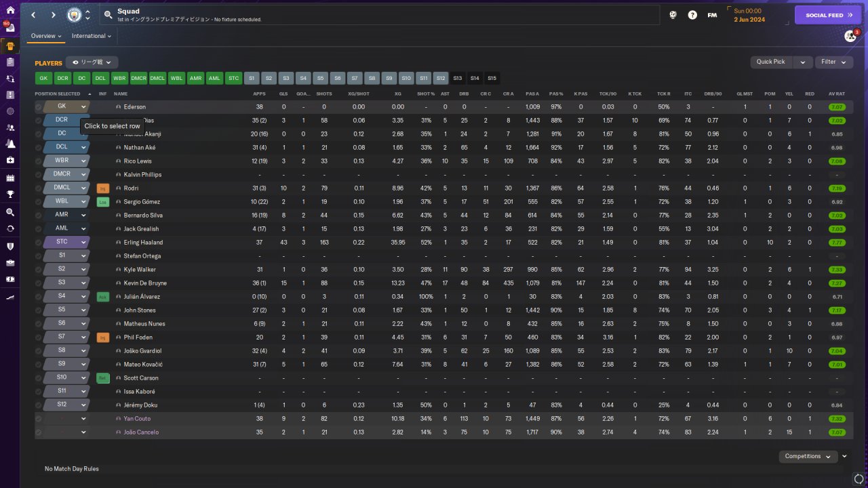This screenshot has height=488, width=868.
Task: Open the GK position dropdown for Ederson
Action: pyautogui.click(x=83, y=106)
